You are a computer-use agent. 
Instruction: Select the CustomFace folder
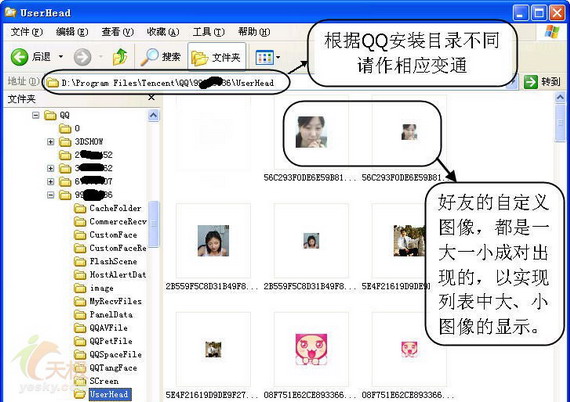[105, 235]
